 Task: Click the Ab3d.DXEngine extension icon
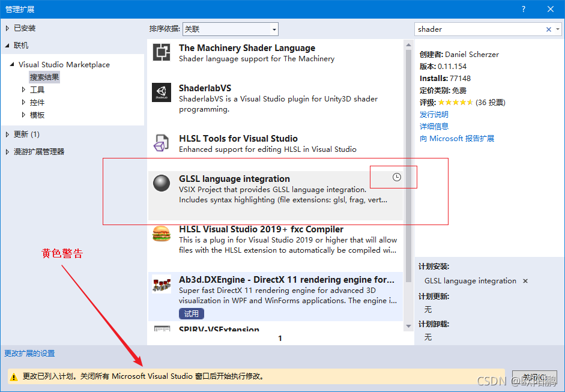pyautogui.click(x=162, y=283)
